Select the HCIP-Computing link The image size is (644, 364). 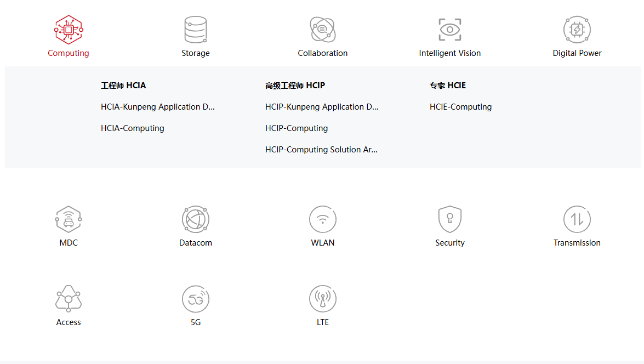pos(297,128)
